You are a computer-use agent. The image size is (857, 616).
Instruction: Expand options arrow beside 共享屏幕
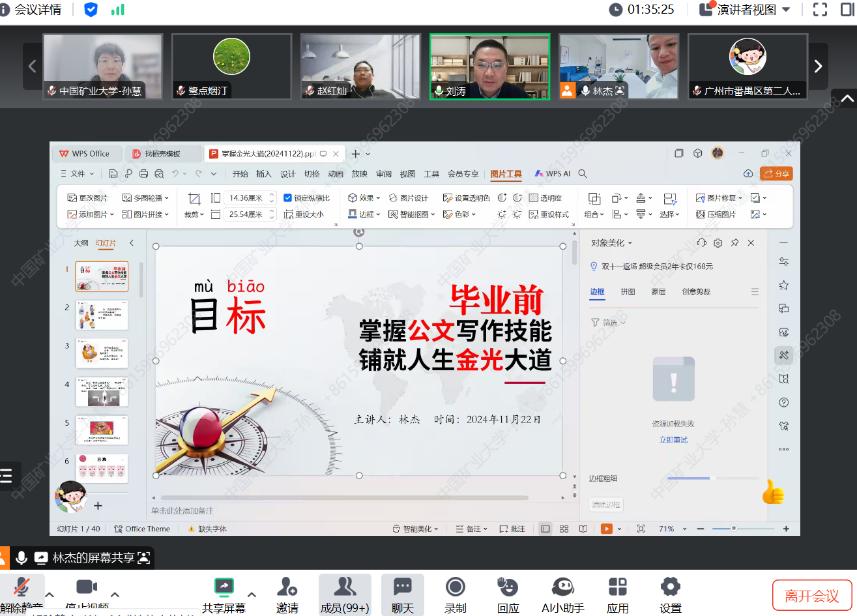252,594
